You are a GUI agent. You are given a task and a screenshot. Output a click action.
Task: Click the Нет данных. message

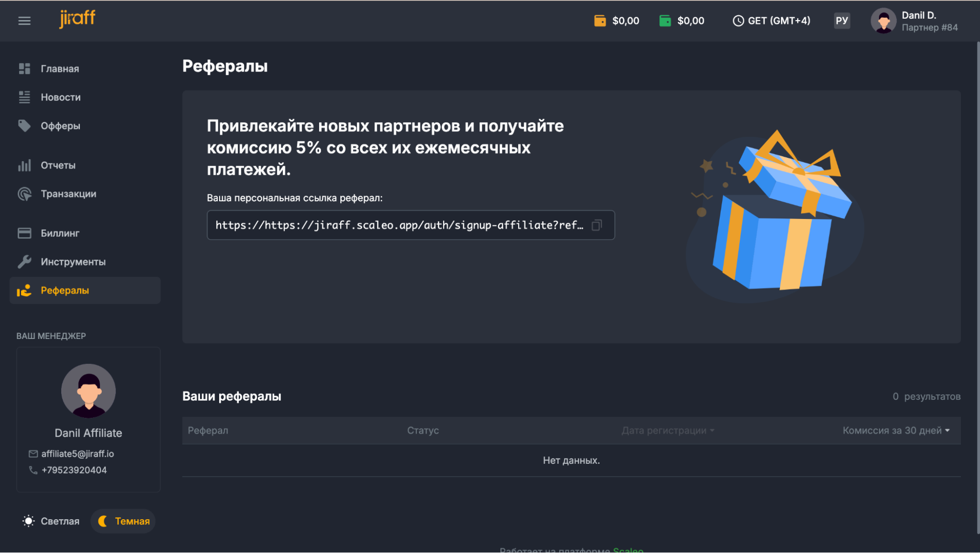click(571, 460)
